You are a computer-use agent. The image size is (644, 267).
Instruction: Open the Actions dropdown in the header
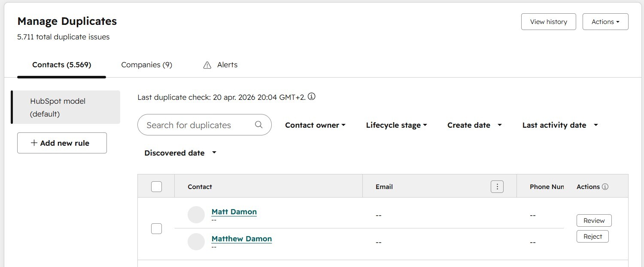[x=605, y=22]
